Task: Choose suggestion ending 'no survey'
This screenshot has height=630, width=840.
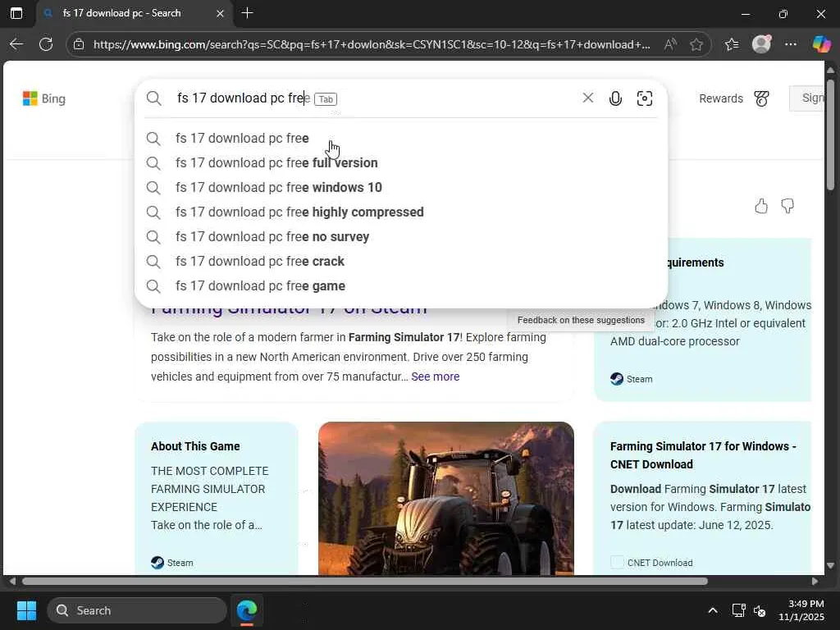Action: 400,237
